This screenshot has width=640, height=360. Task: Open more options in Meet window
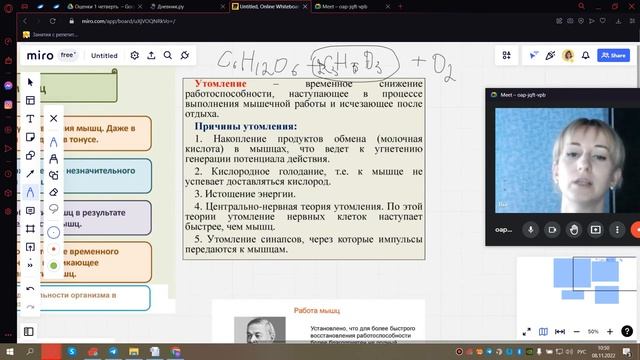617,230
